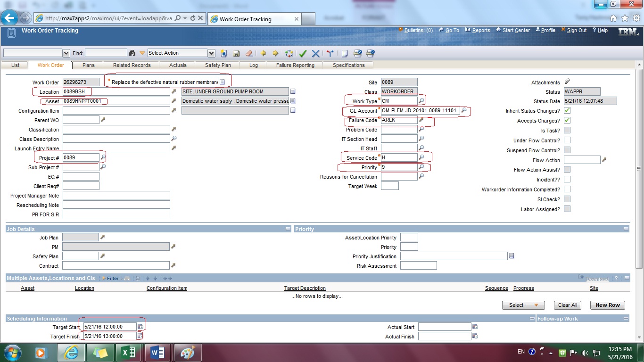Switch to the Plans tab
This screenshot has width=644, height=362.
(88, 65)
